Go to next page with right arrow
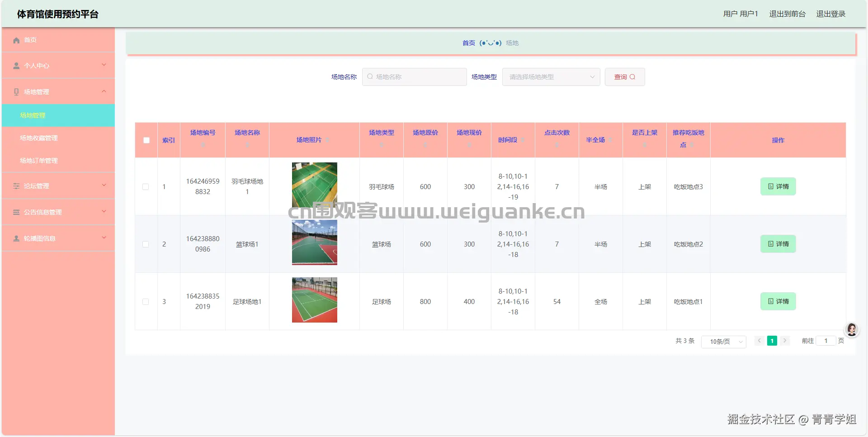Viewport: 868px width, 437px height. tap(785, 341)
